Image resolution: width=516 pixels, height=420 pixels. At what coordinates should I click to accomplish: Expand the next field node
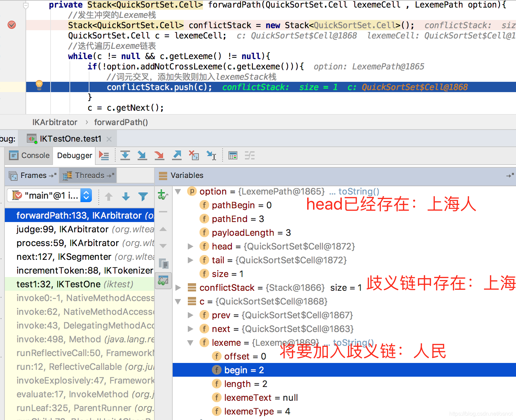[190, 329]
